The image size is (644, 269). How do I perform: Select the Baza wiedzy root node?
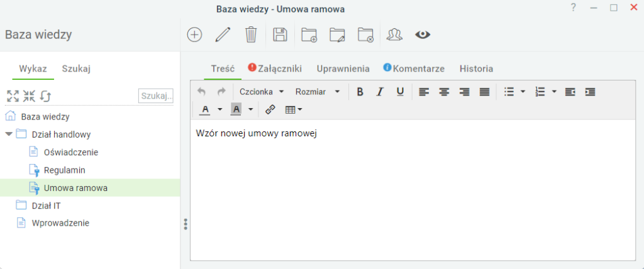click(x=45, y=117)
